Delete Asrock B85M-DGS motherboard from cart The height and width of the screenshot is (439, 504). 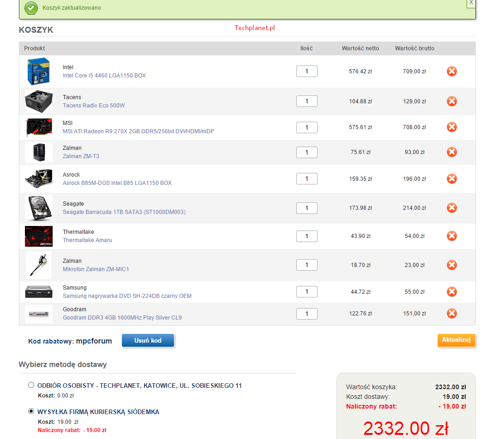451,178
